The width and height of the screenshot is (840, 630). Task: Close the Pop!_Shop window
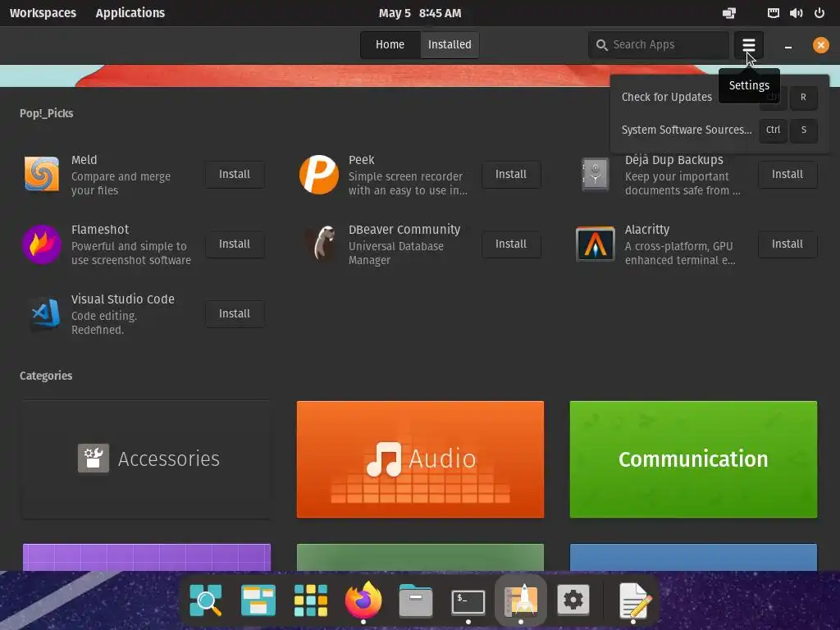click(x=820, y=45)
